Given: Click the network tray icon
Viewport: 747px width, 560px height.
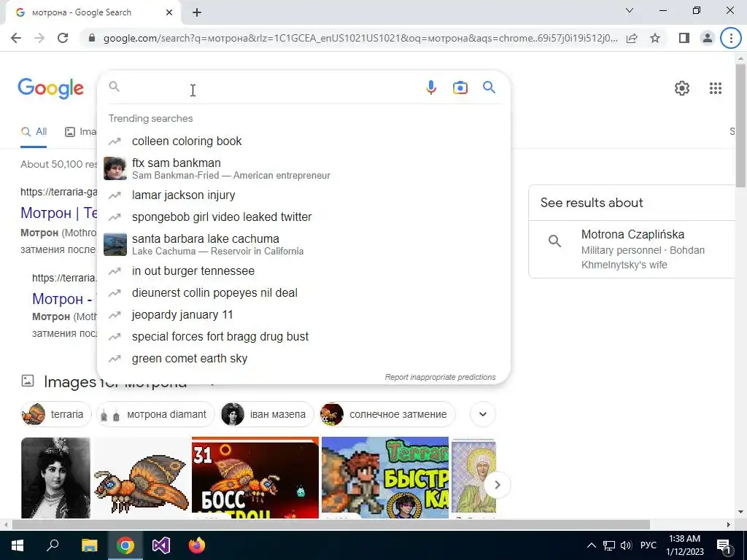Looking at the screenshot, I should [609, 545].
